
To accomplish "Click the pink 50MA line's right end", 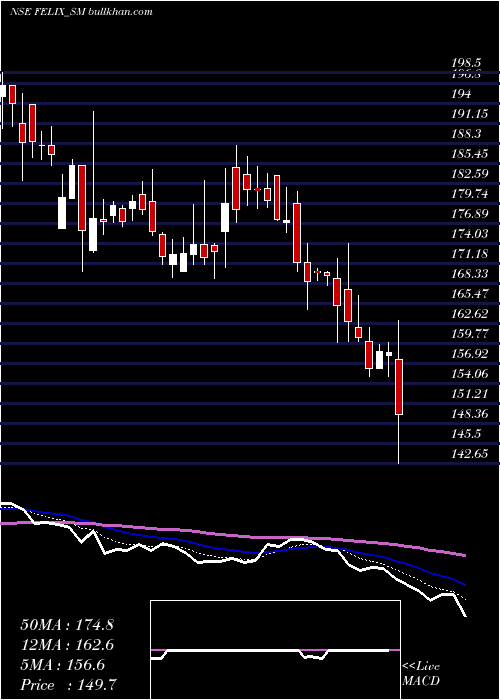I will tap(464, 555).
